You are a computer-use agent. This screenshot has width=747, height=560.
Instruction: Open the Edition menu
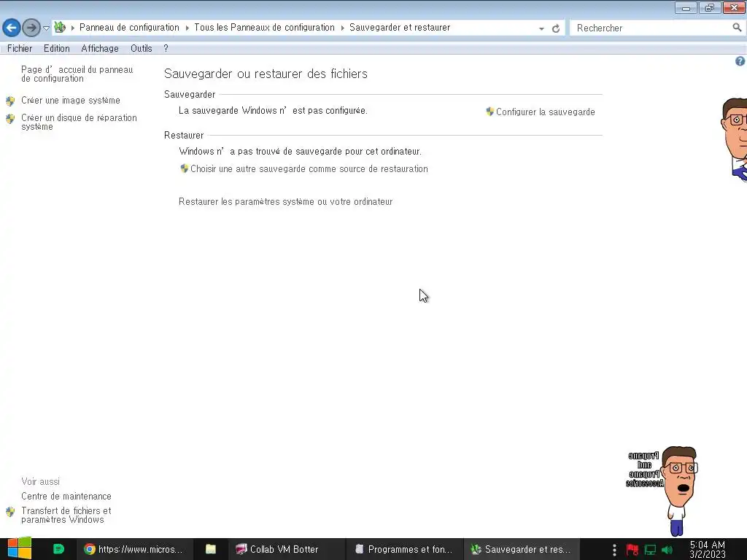(x=57, y=49)
